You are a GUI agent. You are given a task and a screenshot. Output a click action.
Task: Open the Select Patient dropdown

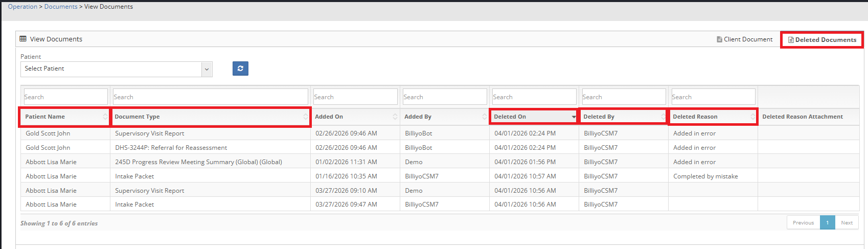[x=117, y=69]
